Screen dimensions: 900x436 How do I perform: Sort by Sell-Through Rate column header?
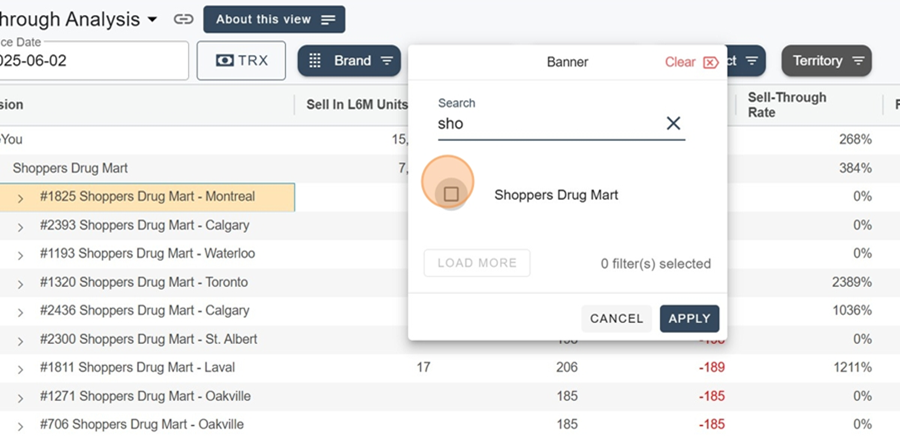pos(786,105)
